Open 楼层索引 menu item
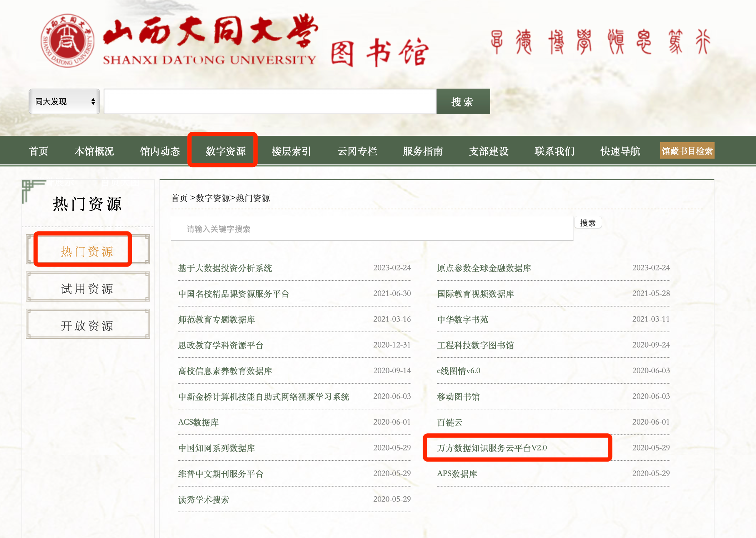Image resolution: width=756 pixels, height=538 pixels. tap(292, 151)
